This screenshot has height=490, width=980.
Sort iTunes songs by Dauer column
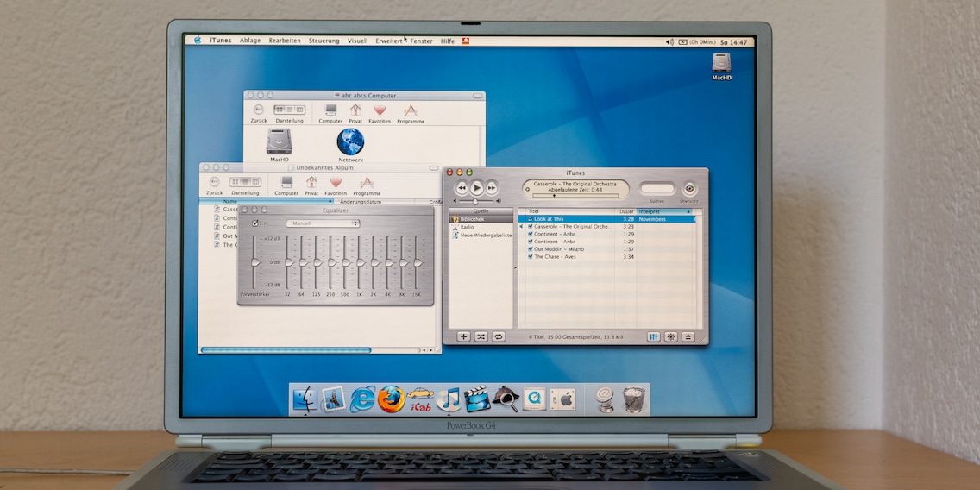click(x=627, y=212)
